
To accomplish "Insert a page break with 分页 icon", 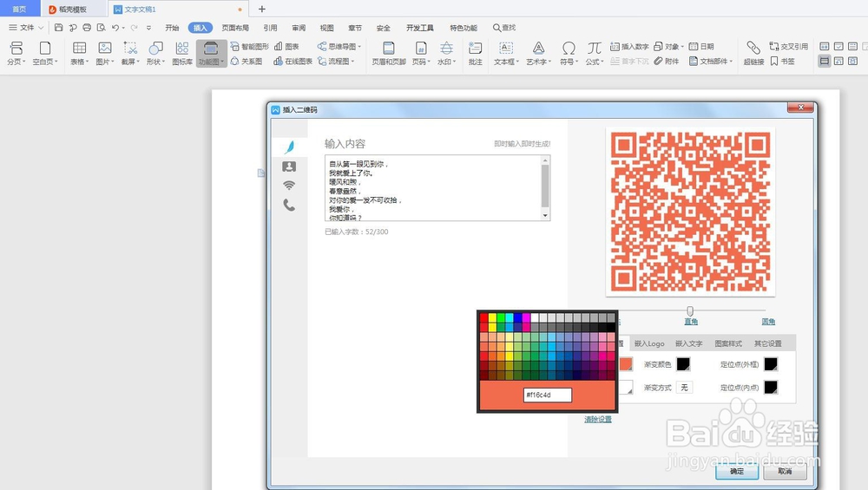I will pyautogui.click(x=16, y=53).
